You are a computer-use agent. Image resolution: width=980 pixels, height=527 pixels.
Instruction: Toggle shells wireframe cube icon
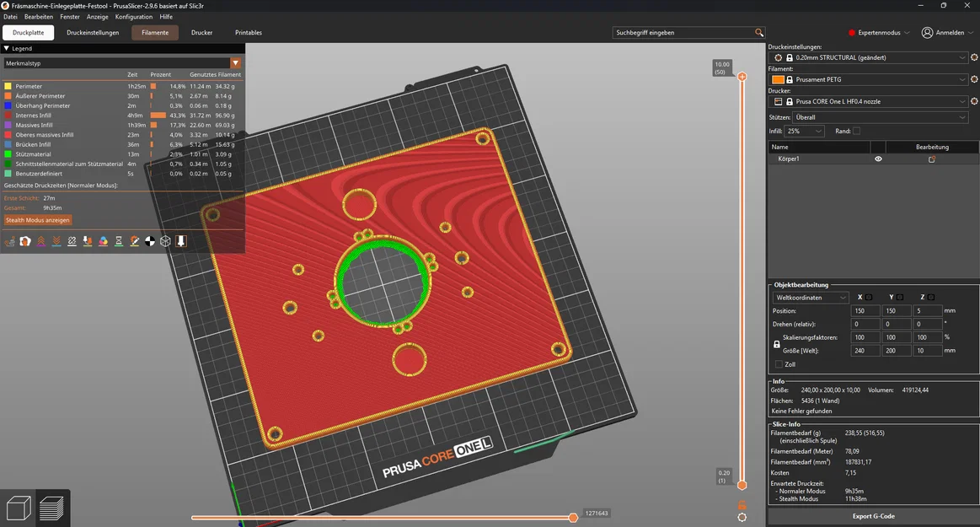click(x=166, y=241)
